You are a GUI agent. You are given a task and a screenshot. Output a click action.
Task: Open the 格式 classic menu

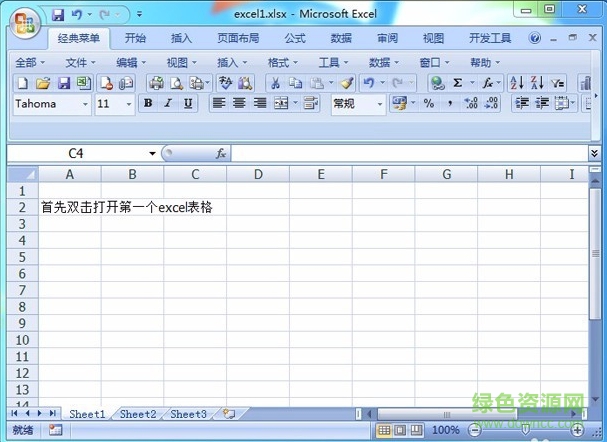pos(283,63)
